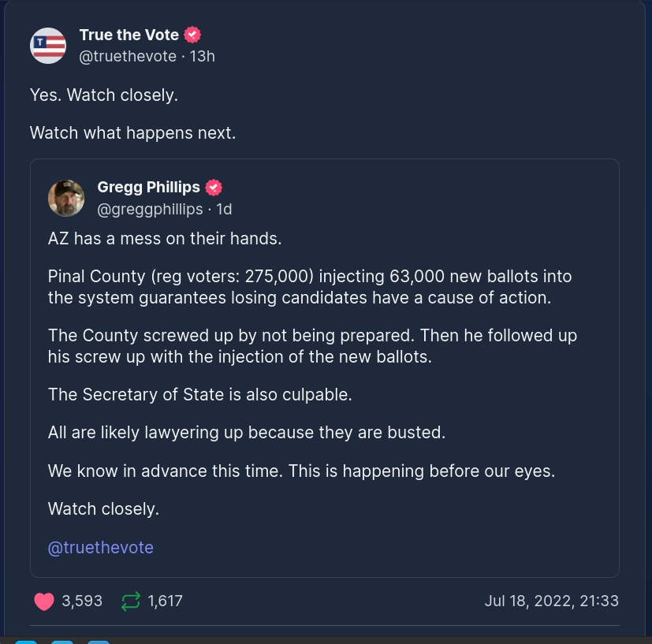Open quoted post at "AZ has a mess" line
Screen dimensions: 652x644
point(164,239)
